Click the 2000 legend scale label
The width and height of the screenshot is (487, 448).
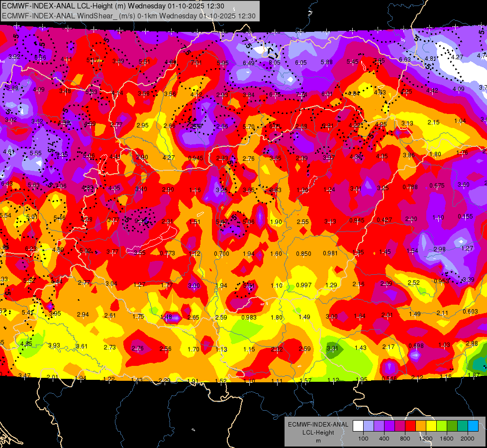pyautogui.click(x=468, y=439)
